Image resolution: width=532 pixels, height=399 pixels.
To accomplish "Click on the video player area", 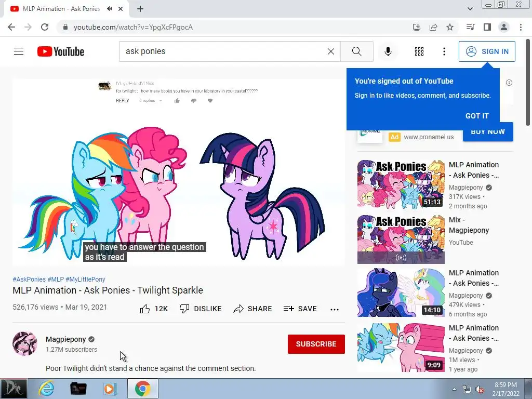I will click(179, 172).
